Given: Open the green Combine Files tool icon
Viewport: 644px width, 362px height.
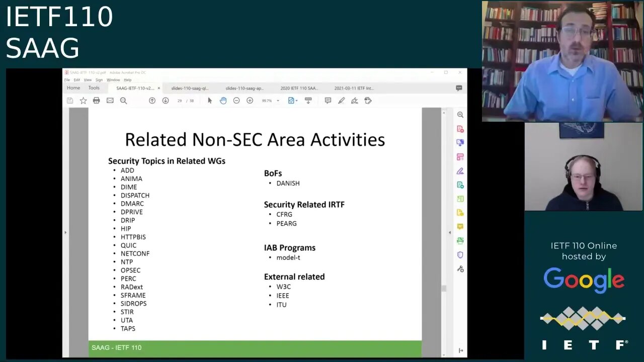Looking at the screenshot, I should tap(460, 199).
